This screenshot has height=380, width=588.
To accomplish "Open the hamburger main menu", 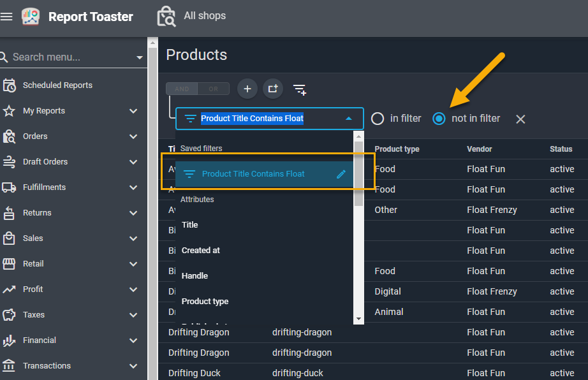I will tap(6, 17).
